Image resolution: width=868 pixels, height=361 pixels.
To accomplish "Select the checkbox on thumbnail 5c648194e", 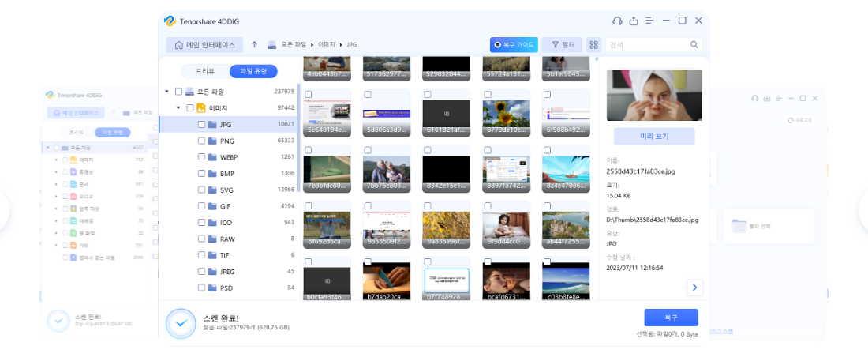I will pyautogui.click(x=308, y=95).
